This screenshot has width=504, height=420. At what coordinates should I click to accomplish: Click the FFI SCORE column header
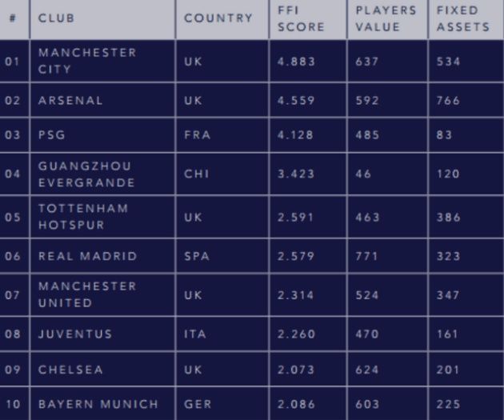[x=301, y=18]
